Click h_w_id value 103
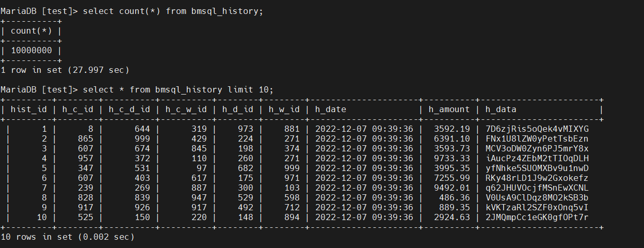This screenshot has height=248, width=644. 292,188
